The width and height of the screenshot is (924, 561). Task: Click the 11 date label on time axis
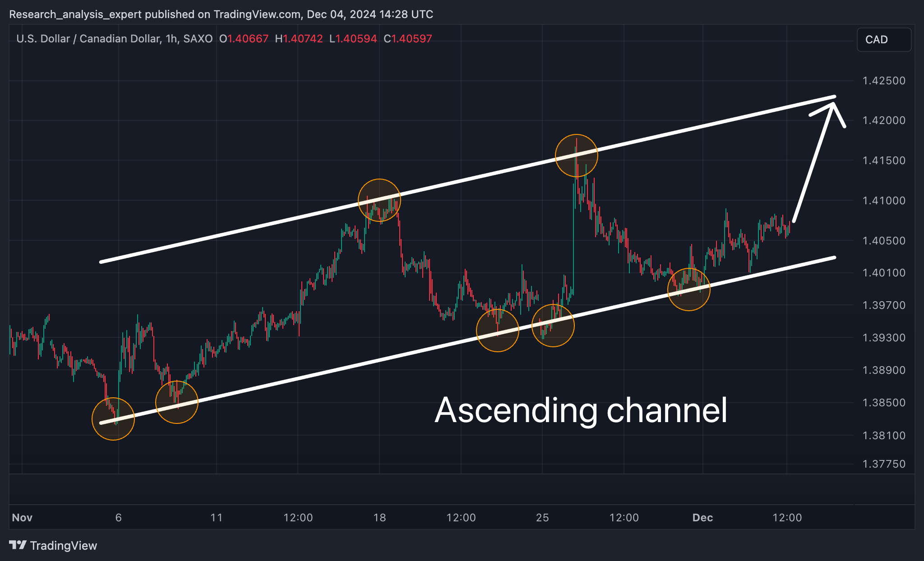click(x=217, y=518)
